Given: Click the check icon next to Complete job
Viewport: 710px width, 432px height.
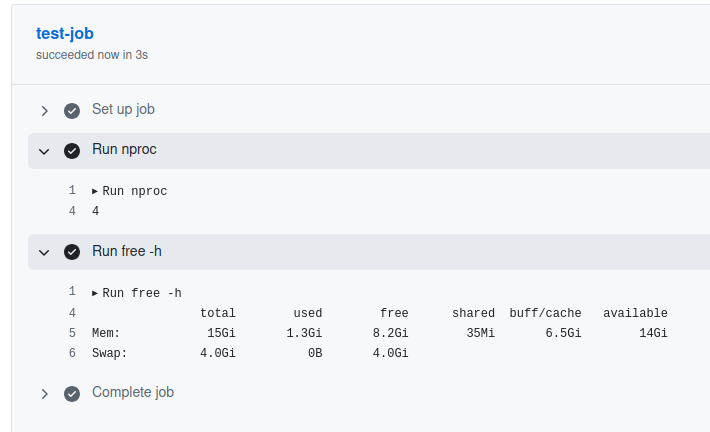Looking at the screenshot, I should click(72, 394).
